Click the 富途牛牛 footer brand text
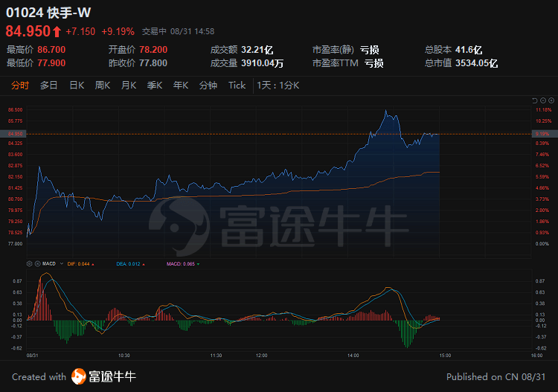Screen dimensions: 558x392 pos(112,376)
